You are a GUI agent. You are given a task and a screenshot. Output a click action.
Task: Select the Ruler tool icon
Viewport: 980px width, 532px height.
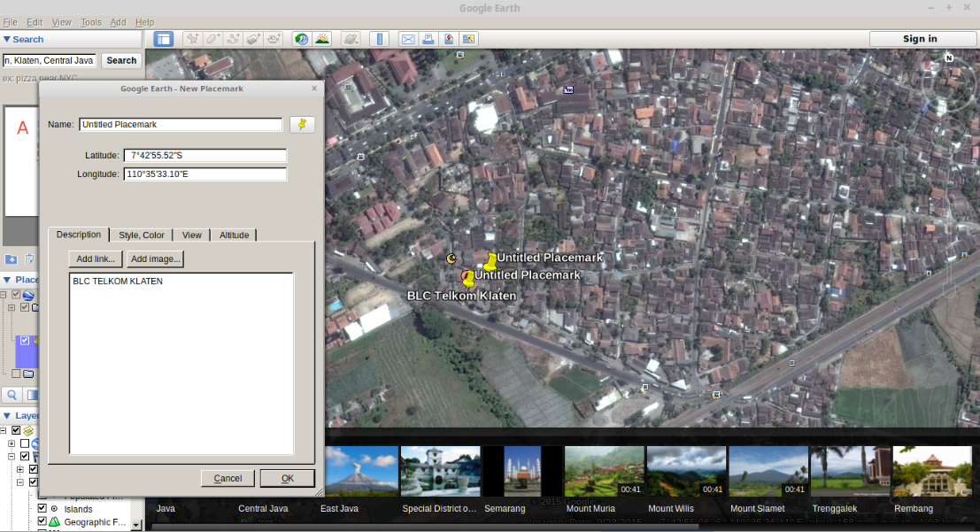[x=380, y=39]
